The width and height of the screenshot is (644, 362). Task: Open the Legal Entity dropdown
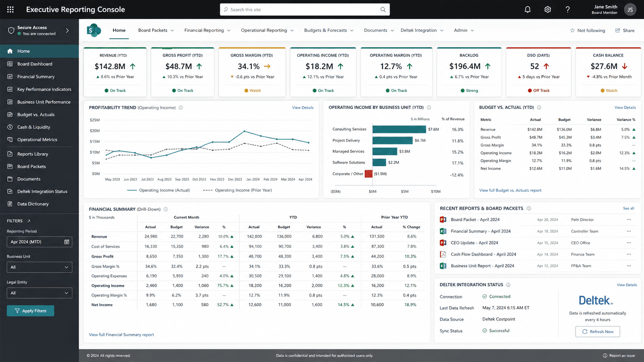(39, 293)
